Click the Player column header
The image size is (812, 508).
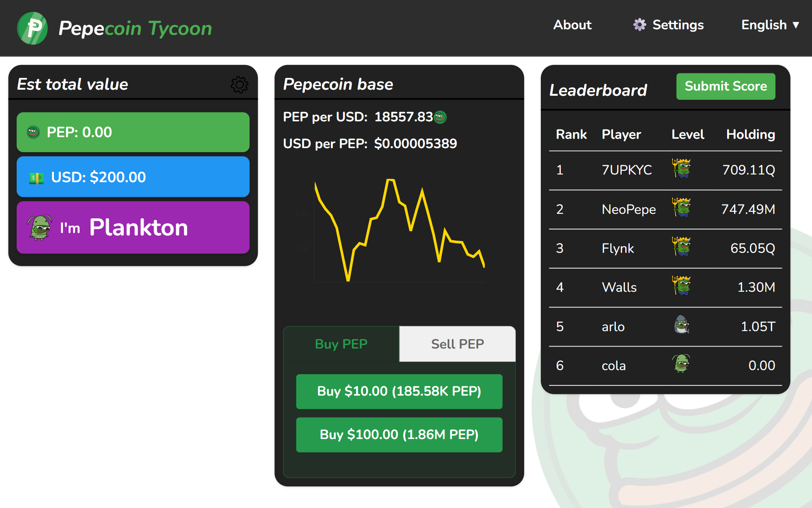pos(621,134)
